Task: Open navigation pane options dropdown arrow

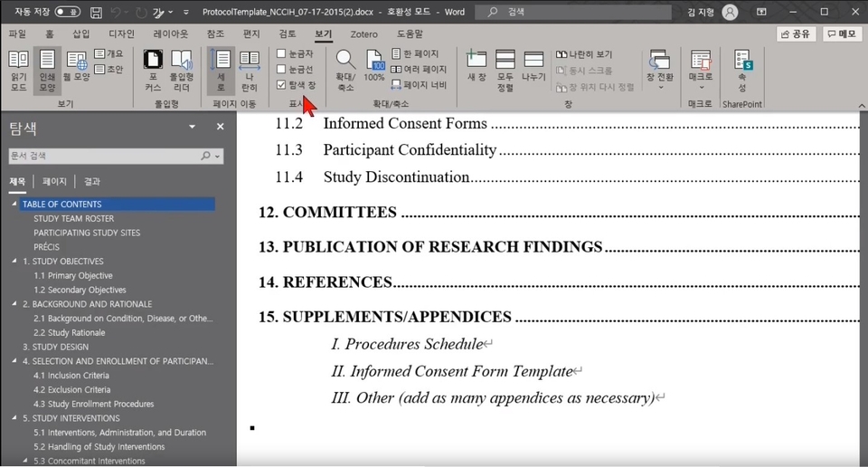Action: point(192,127)
